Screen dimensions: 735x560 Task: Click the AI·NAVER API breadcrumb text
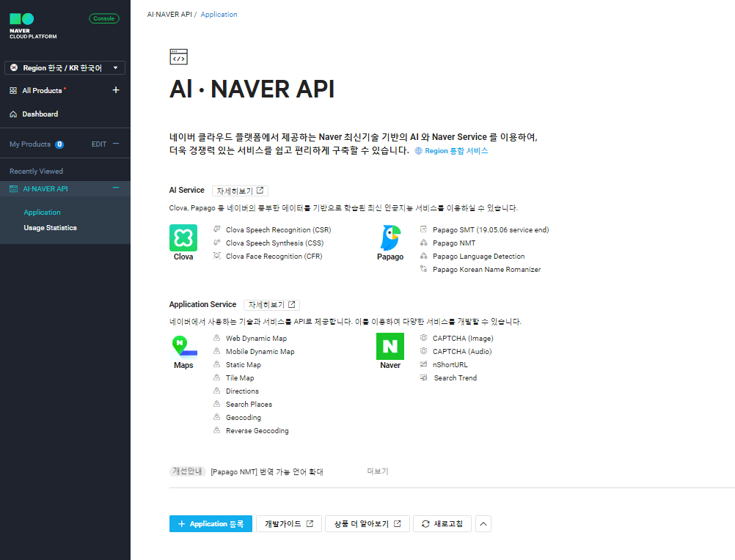click(x=169, y=15)
